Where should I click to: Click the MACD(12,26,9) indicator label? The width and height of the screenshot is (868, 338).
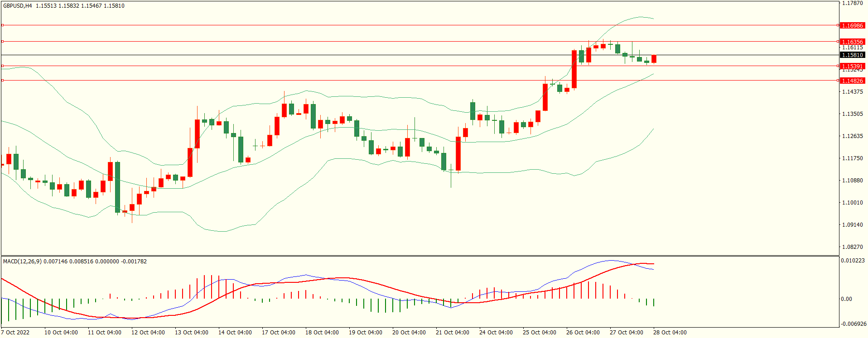point(22,262)
